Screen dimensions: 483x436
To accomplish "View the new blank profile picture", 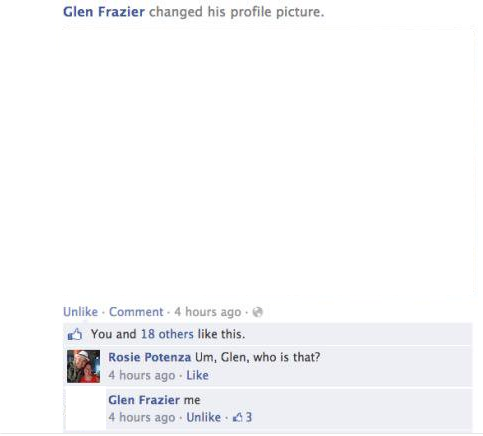I will tap(269, 162).
